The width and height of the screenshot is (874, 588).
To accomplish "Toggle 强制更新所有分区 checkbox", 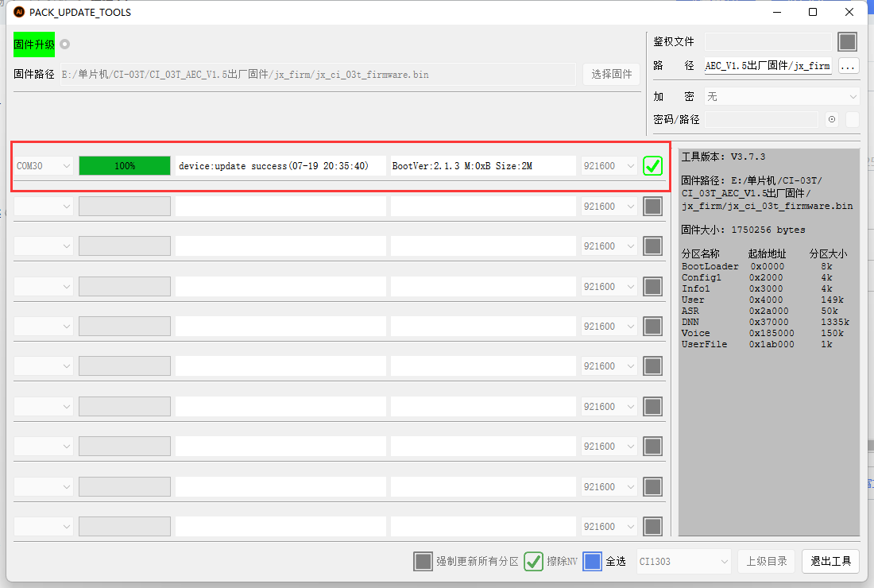I will coord(423,561).
